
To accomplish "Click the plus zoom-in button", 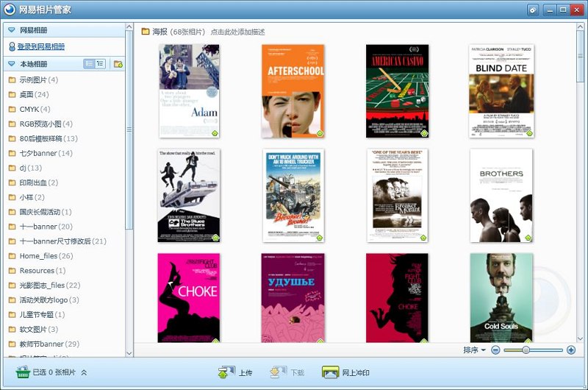I will [x=571, y=350].
